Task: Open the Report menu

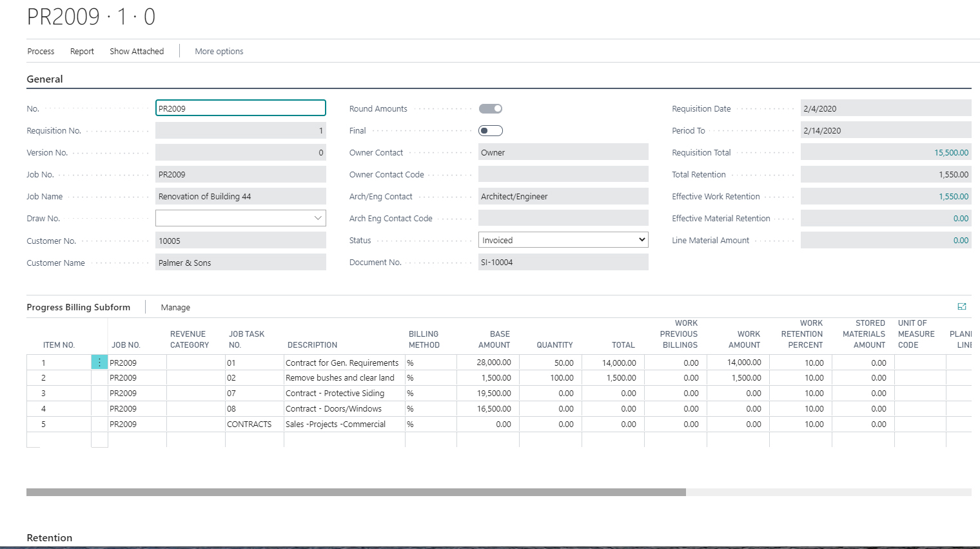Action: (82, 51)
